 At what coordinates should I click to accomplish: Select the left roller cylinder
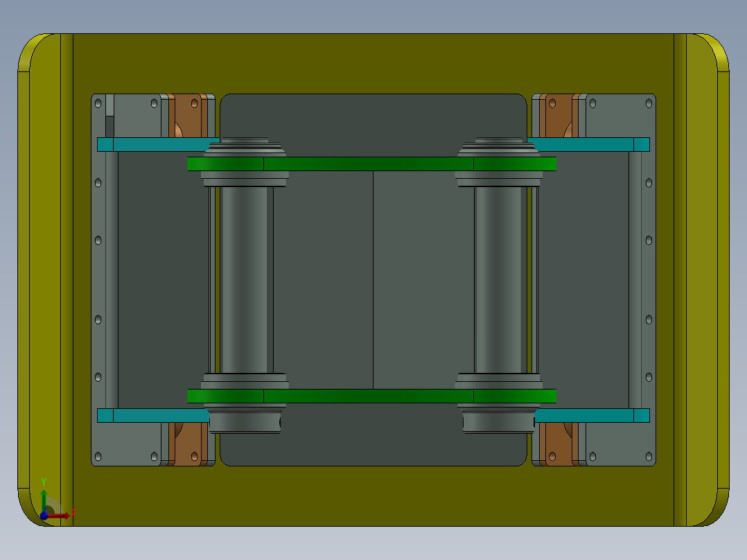coord(244,280)
